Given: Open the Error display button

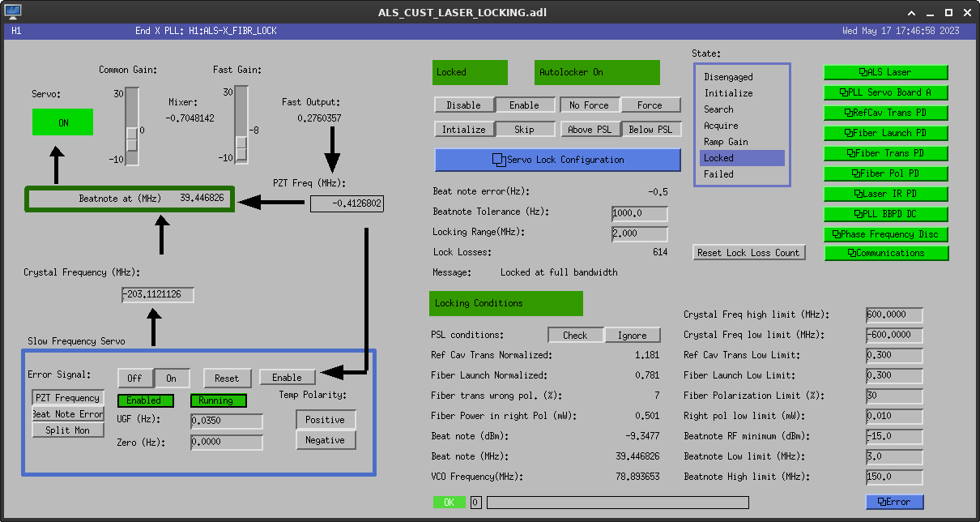Looking at the screenshot, I should tap(894, 502).
